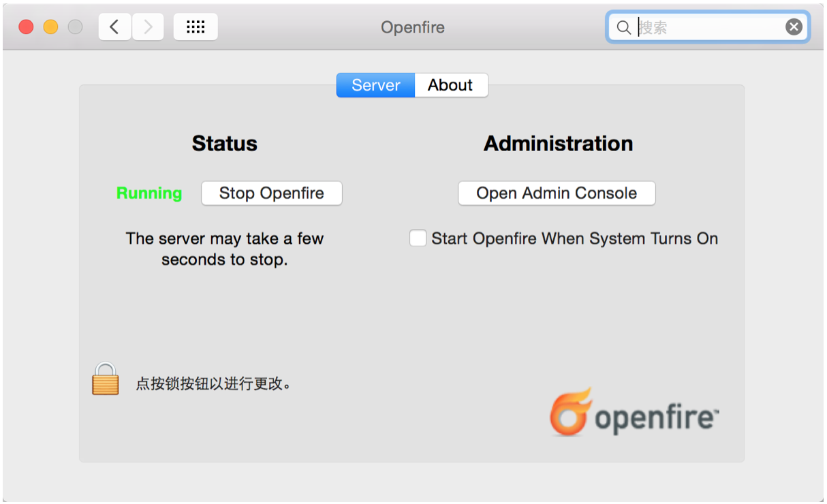Minimize the window with yellow button
The height and width of the screenshot is (504, 827).
[50, 27]
